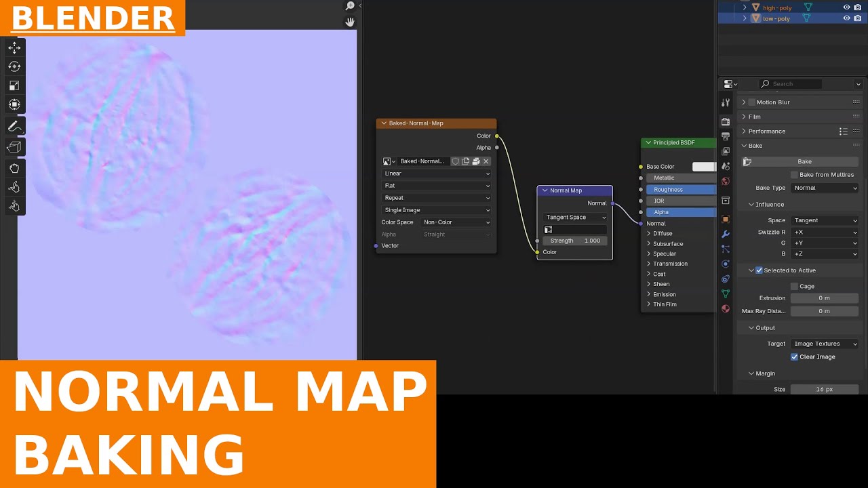This screenshot has height=488, width=868.
Task: Open the World properties tab
Action: point(726,181)
